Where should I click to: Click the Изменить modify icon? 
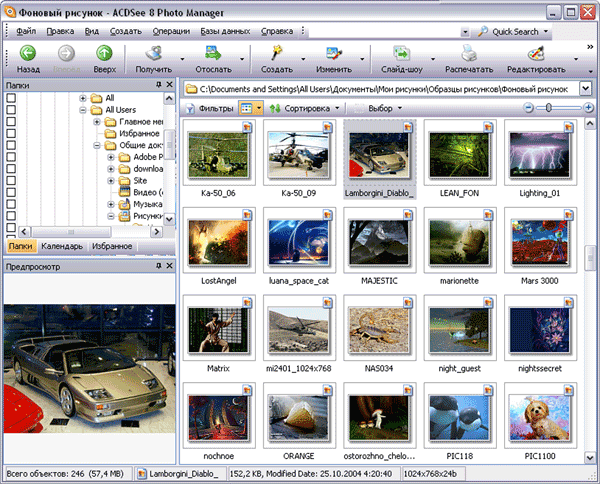(333, 53)
